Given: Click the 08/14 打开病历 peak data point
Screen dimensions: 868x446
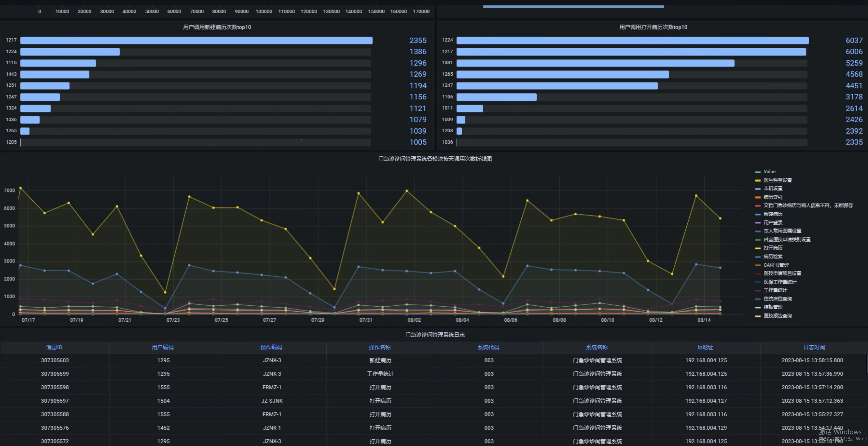Looking at the screenshot, I should tap(696, 196).
